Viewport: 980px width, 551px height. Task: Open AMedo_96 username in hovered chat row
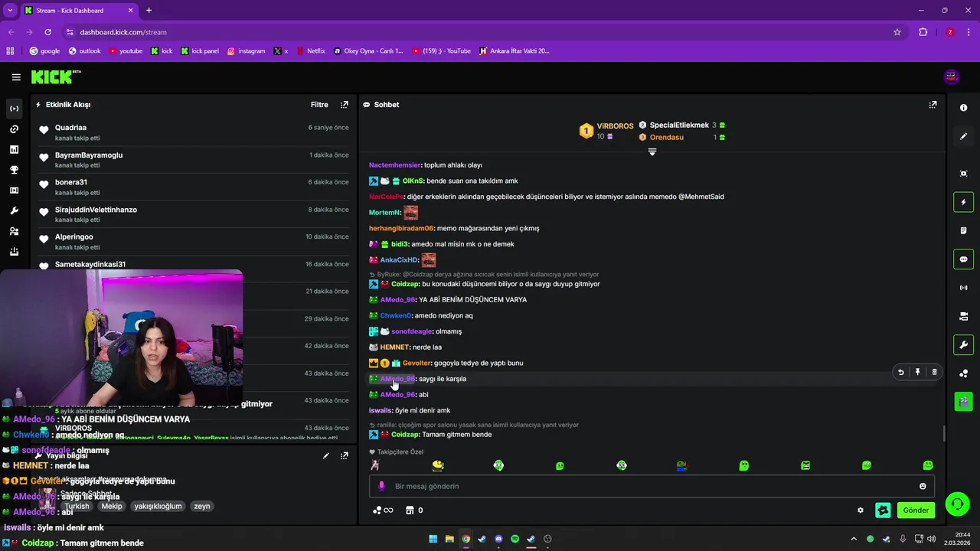[x=397, y=379]
